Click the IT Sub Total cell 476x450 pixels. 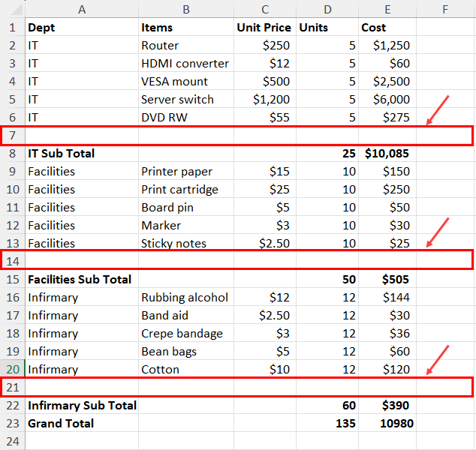click(82, 154)
